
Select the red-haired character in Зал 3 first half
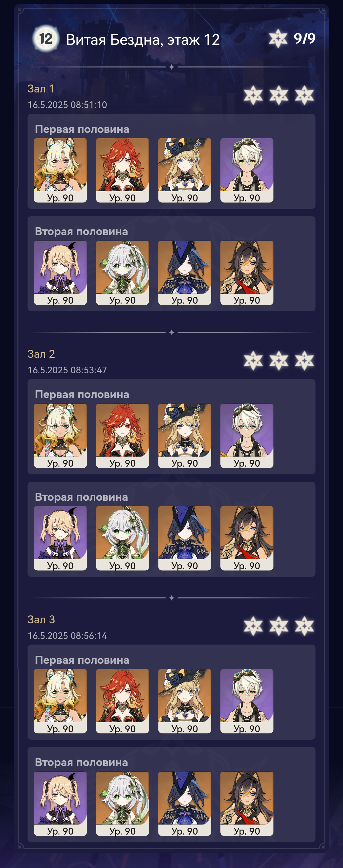pos(122,701)
